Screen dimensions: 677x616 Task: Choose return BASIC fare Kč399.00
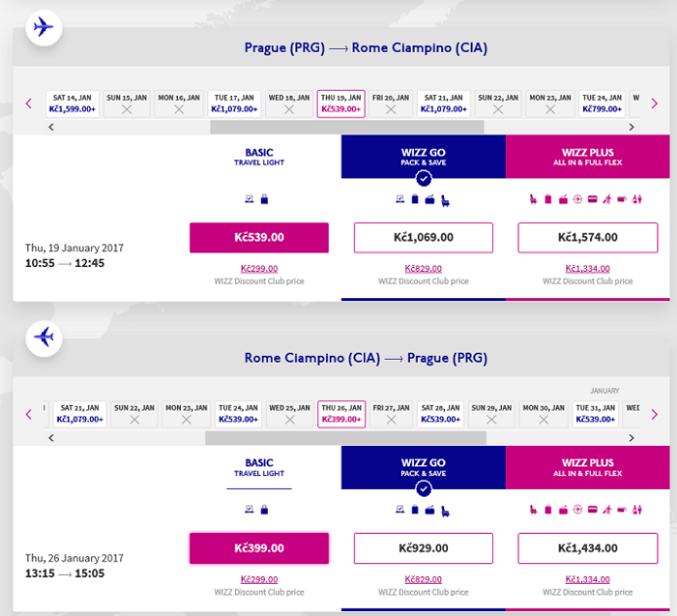259,549
